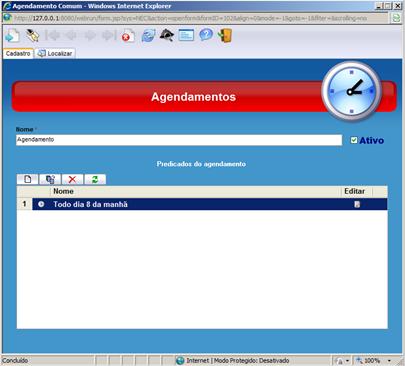Click edit icon in Editar column
Screen dimensions: 405x366
[357, 204]
